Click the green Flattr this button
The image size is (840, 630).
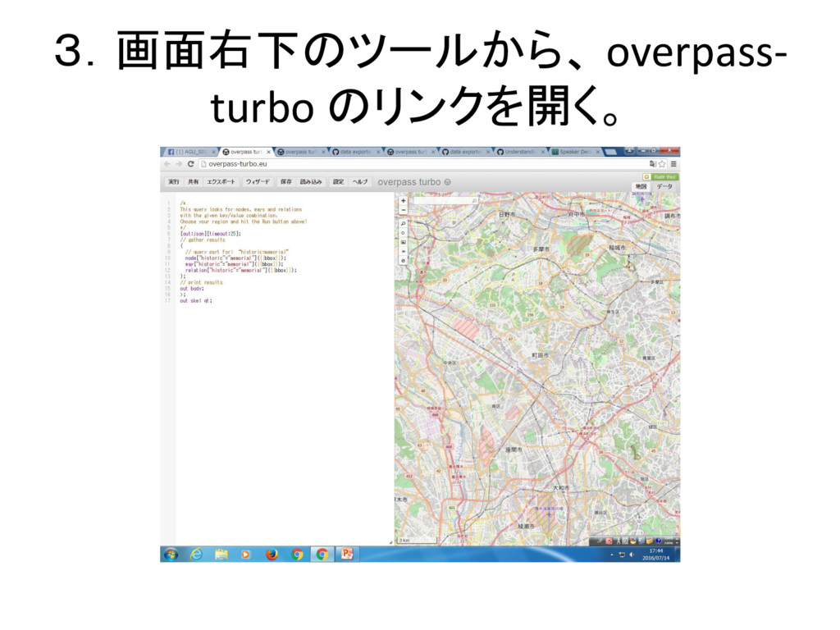click(660, 177)
